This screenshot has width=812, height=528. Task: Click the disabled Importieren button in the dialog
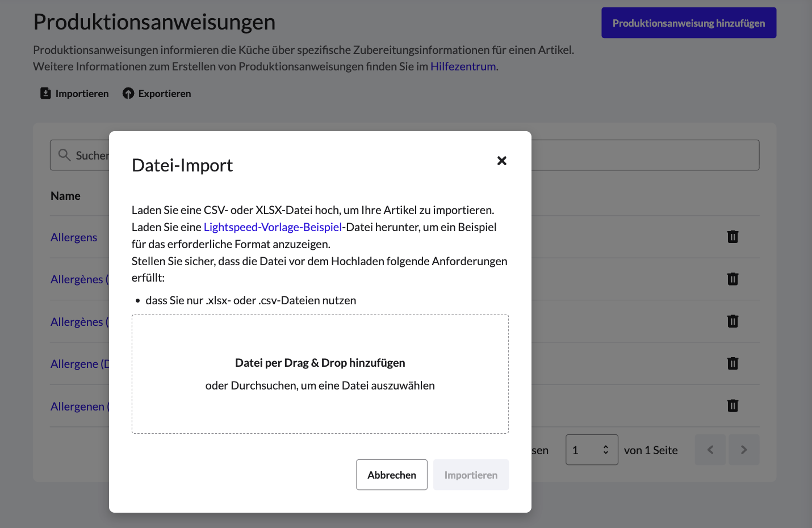click(x=471, y=475)
